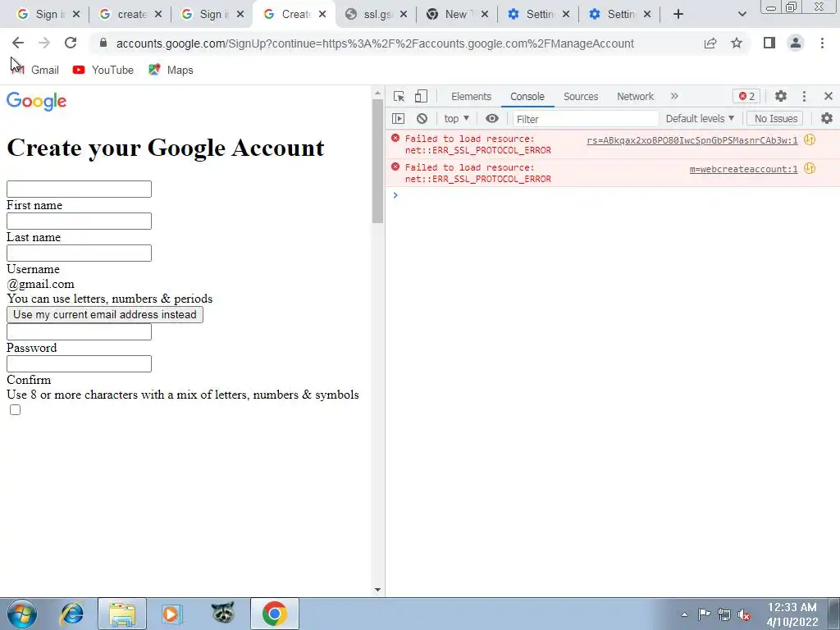This screenshot has width=840, height=630.
Task: Open the Maps bookmark
Action: [171, 70]
